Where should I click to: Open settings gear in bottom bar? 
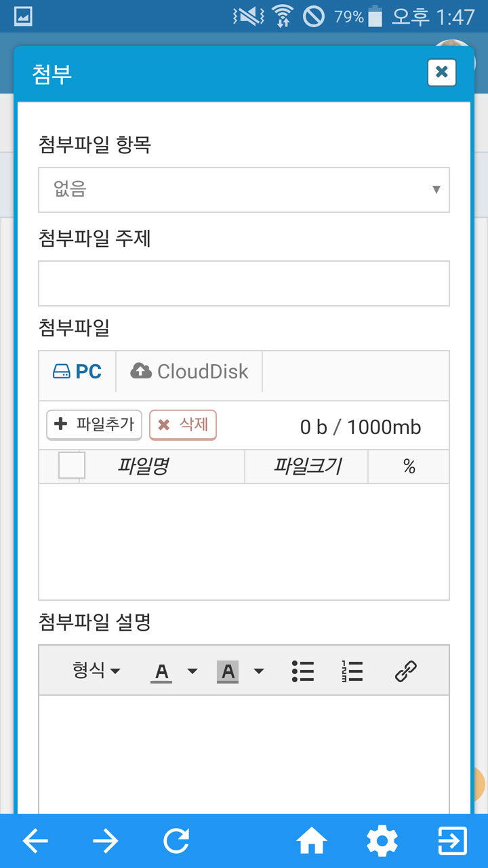point(382,842)
